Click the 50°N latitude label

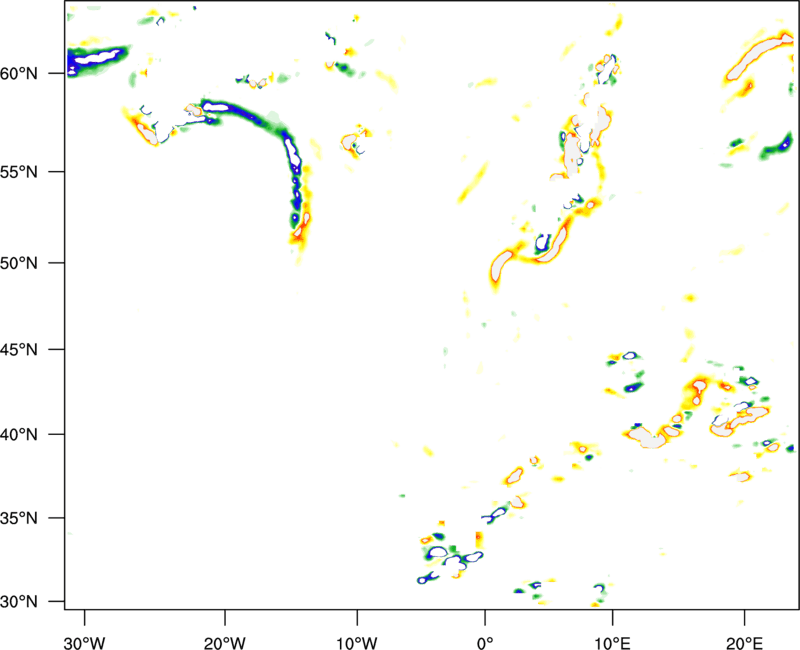19,264
